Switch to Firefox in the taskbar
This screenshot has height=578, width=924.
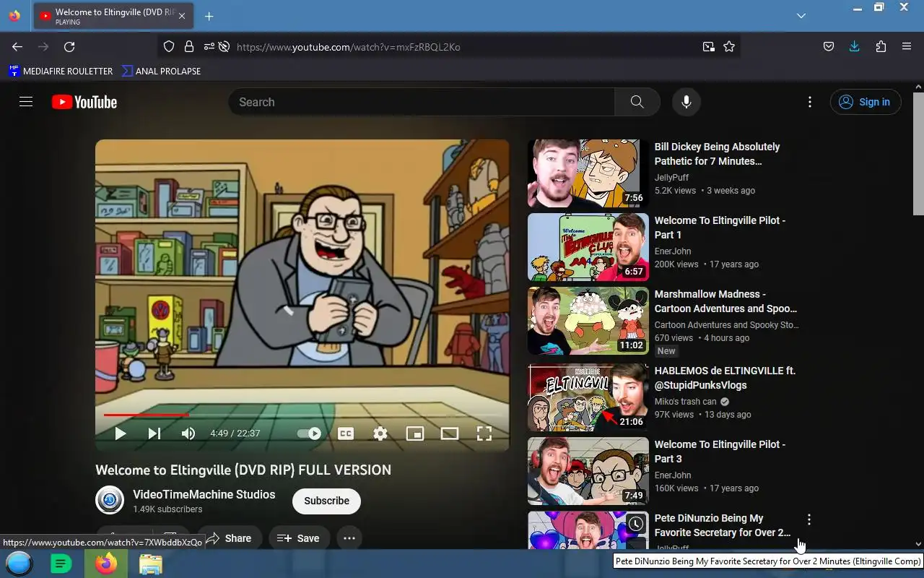tap(106, 564)
